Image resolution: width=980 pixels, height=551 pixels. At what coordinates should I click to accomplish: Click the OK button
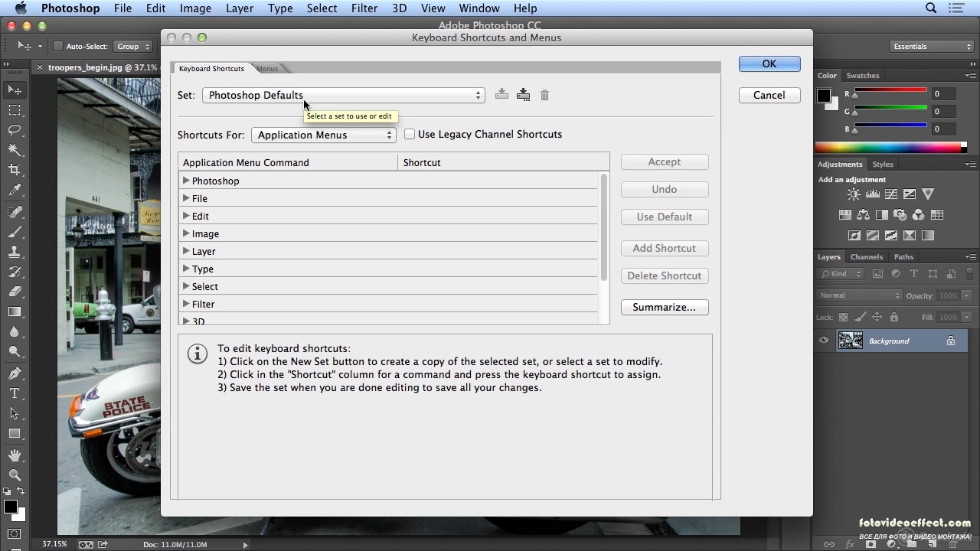click(x=769, y=64)
